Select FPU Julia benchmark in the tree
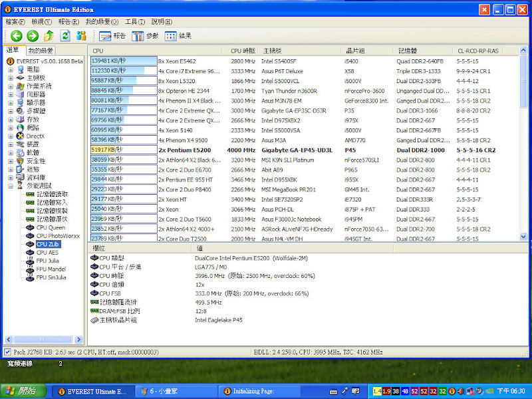 tap(47, 261)
